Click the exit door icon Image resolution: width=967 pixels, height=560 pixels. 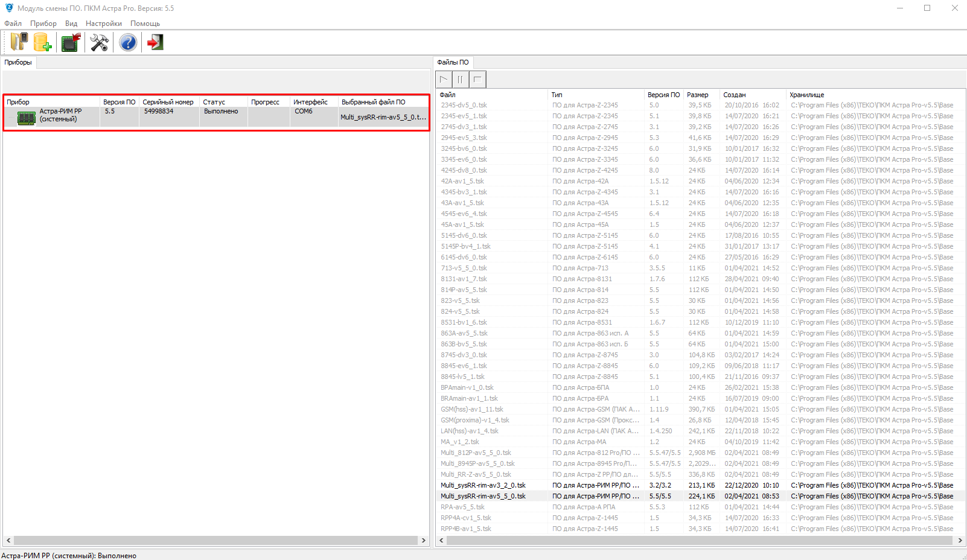(156, 42)
